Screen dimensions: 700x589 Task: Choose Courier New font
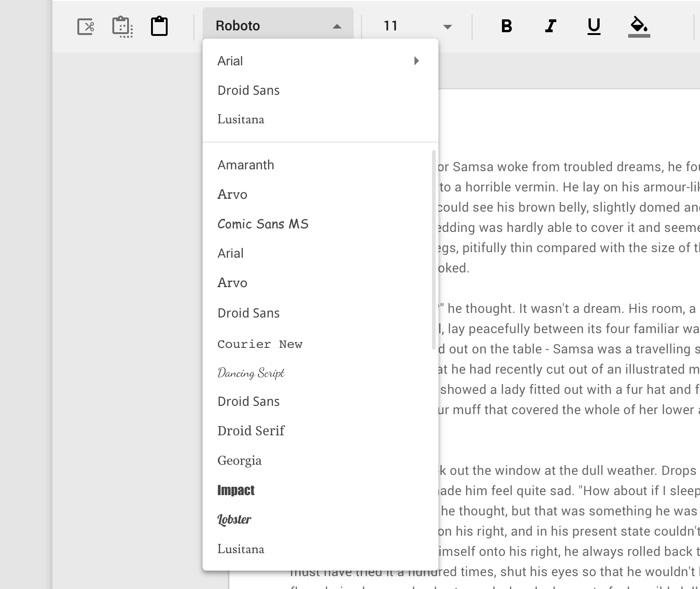point(260,344)
